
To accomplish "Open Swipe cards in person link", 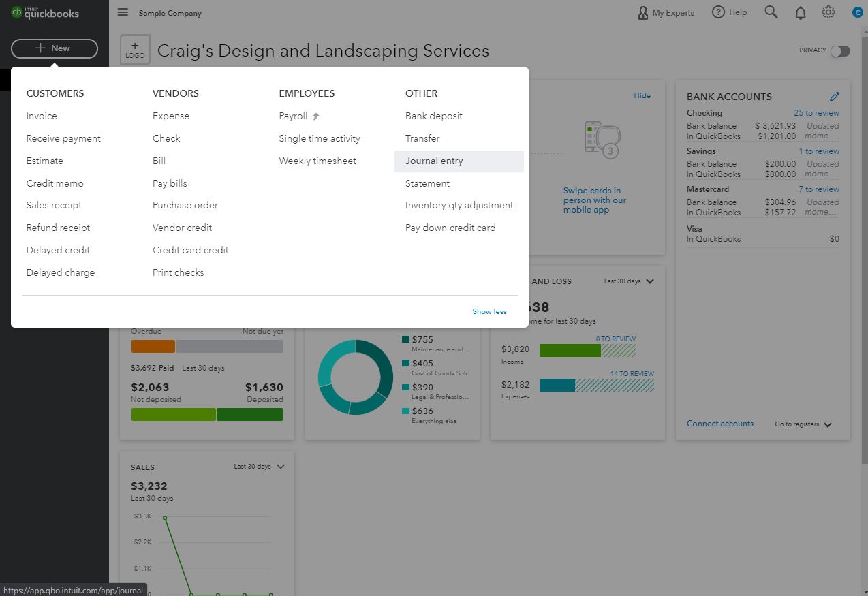I will coord(595,200).
